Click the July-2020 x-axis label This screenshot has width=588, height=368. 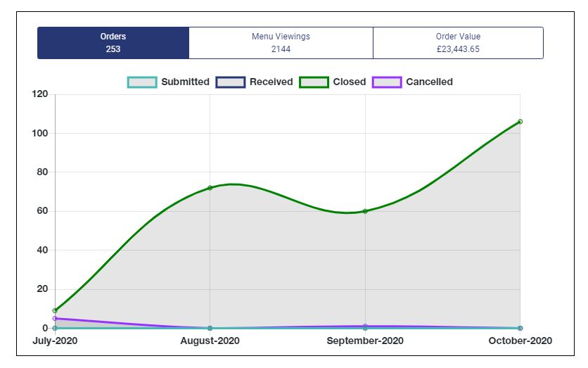pyautogui.click(x=55, y=341)
